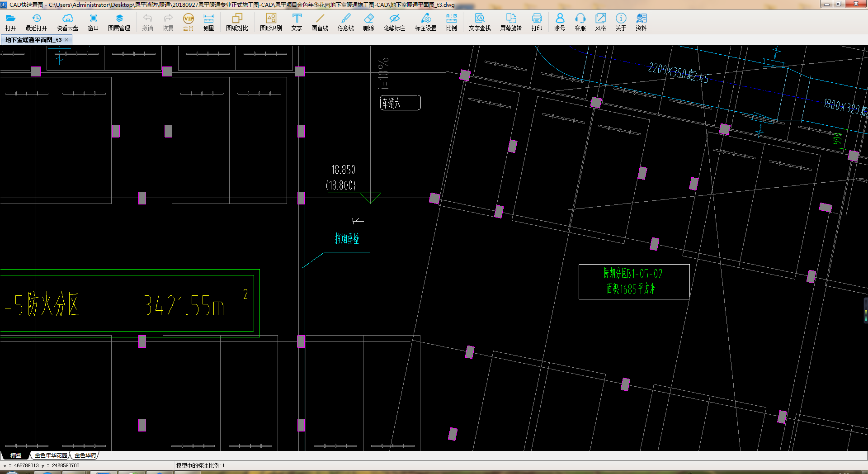This screenshot has height=474, width=868.
Task: Click the -5防火分区 yellow text
Action: 42,304
